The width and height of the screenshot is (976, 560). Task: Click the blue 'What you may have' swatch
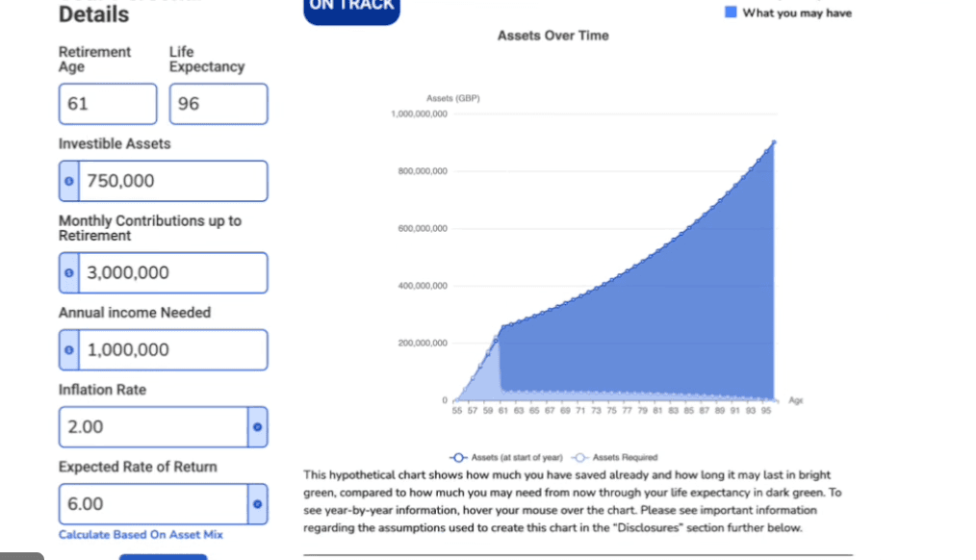731,13
